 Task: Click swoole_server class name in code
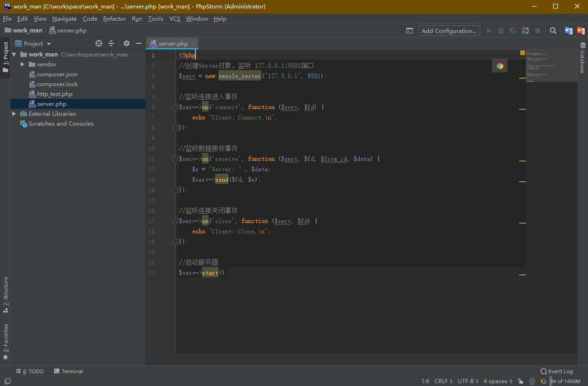pos(240,76)
